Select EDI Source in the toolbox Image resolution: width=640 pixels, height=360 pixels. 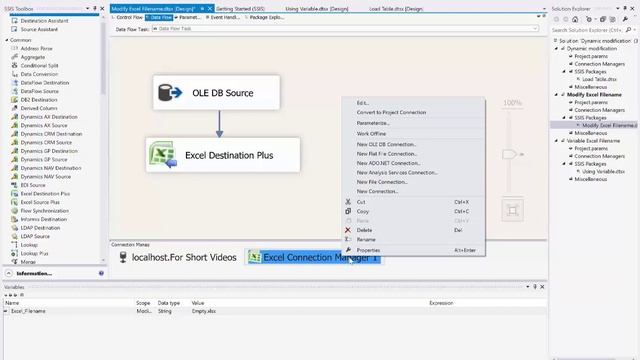[33, 185]
